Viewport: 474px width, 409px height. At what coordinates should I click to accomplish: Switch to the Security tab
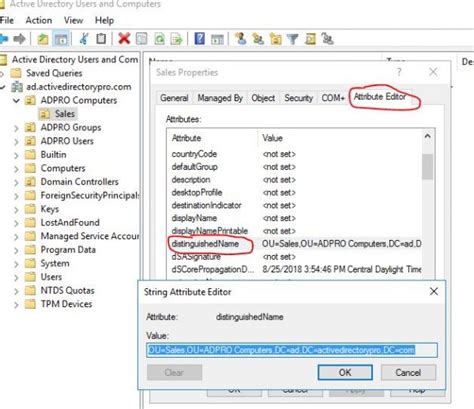[298, 98]
